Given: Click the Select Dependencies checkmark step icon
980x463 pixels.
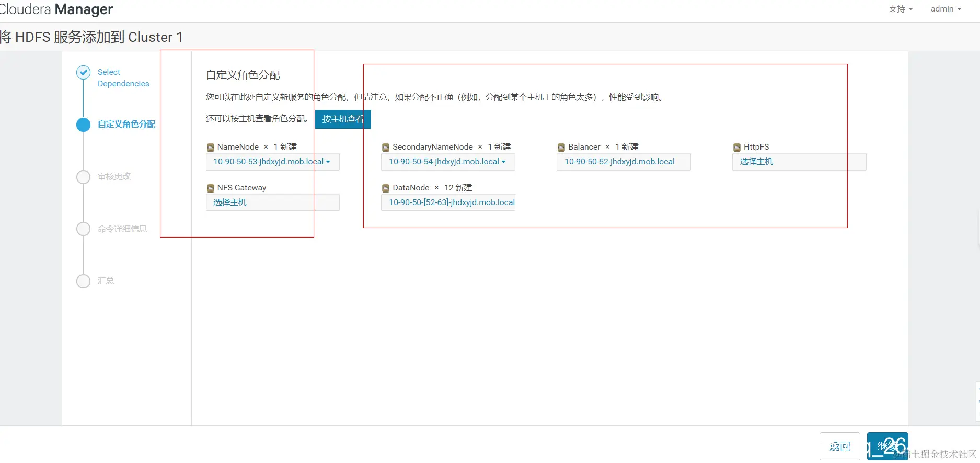Looking at the screenshot, I should click(x=83, y=72).
